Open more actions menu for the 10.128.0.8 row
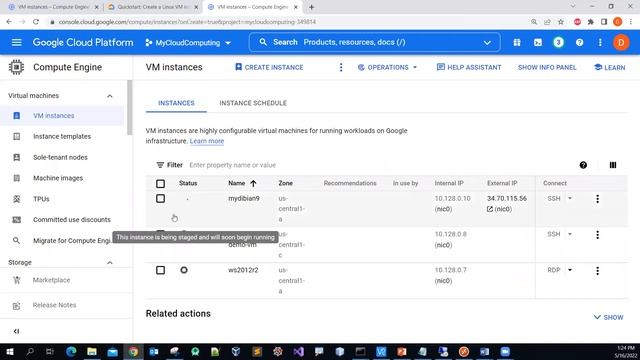This screenshot has height=360, width=640. tap(598, 235)
